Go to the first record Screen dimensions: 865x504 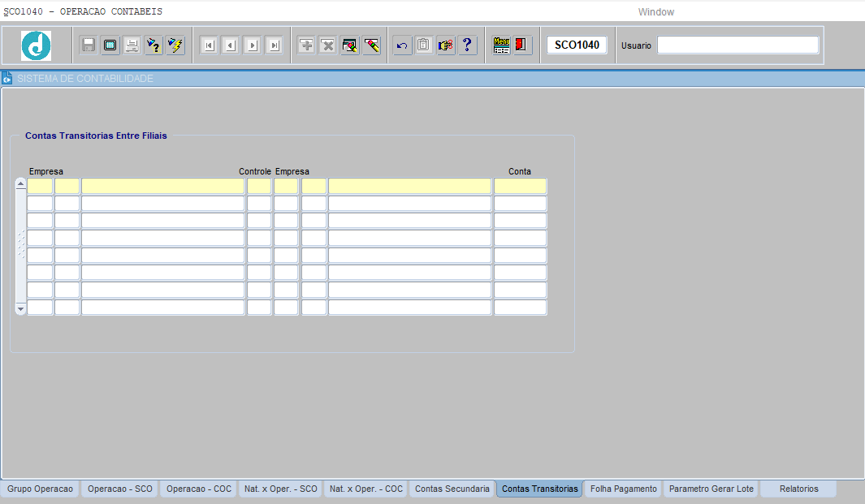coord(209,45)
